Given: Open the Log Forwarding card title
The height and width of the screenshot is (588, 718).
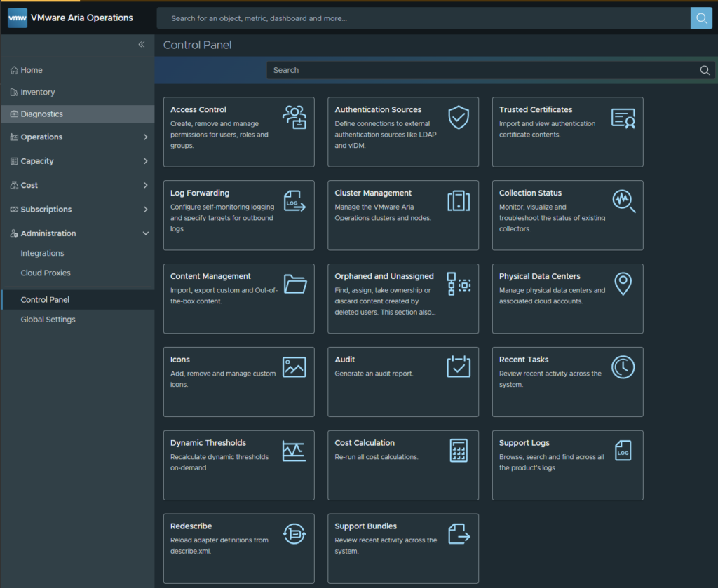Looking at the screenshot, I should pos(200,193).
